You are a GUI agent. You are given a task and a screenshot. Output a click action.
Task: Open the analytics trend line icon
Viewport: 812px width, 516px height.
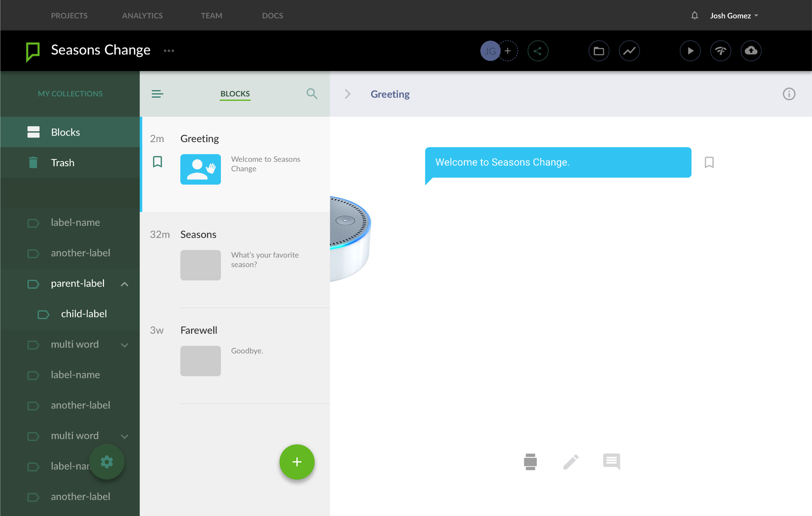pyautogui.click(x=629, y=51)
